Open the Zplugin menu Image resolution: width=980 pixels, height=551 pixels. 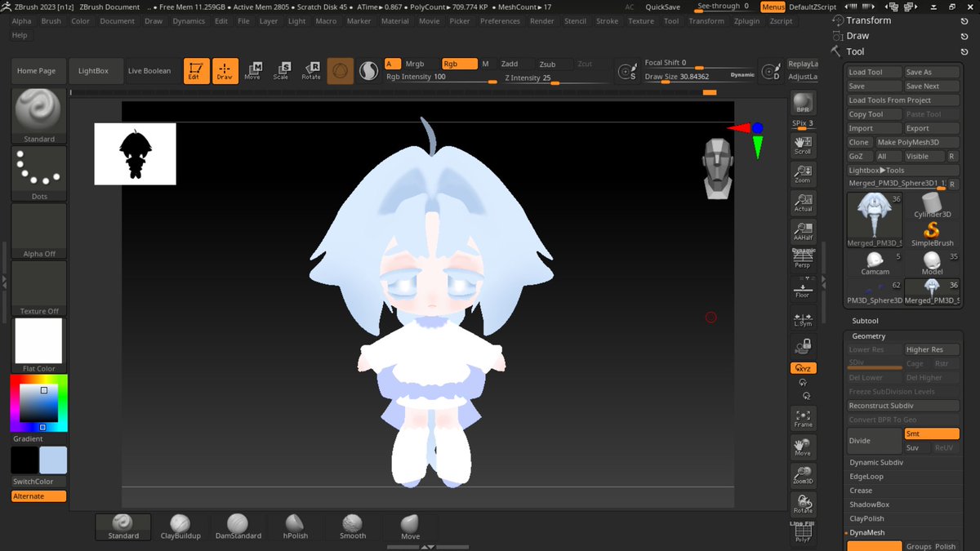(x=746, y=21)
